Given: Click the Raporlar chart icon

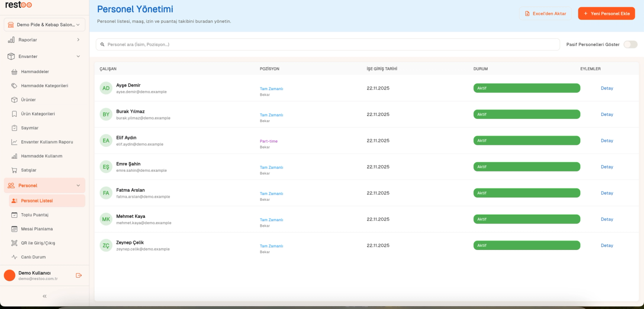Looking at the screenshot, I should pyautogui.click(x=11, y=40).
